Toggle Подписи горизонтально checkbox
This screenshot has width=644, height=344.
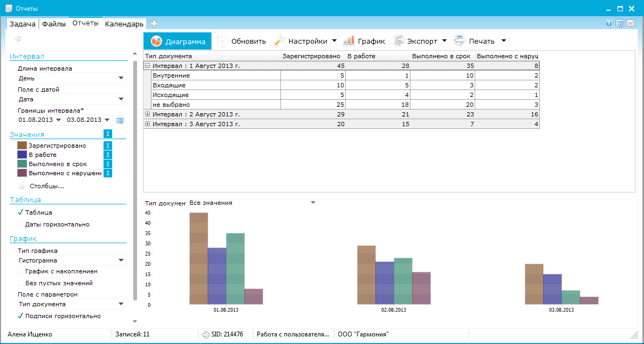coord(21,316)
